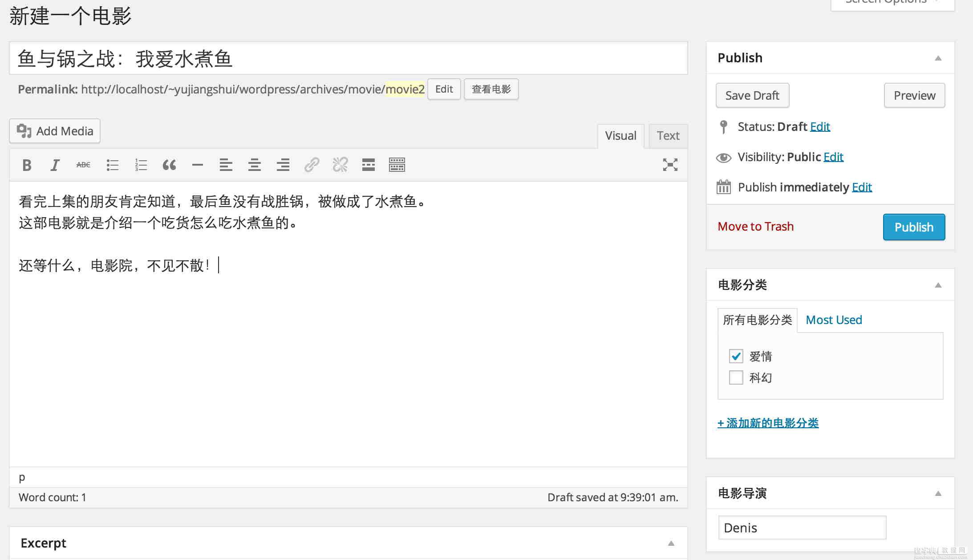
Task: Collapse the Excerpt panel
Action: (673, 542)
